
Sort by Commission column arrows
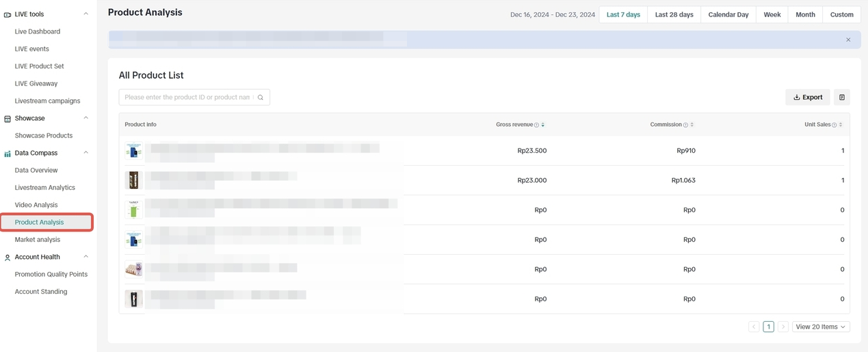pyautogui.click(x=692, y=125)
